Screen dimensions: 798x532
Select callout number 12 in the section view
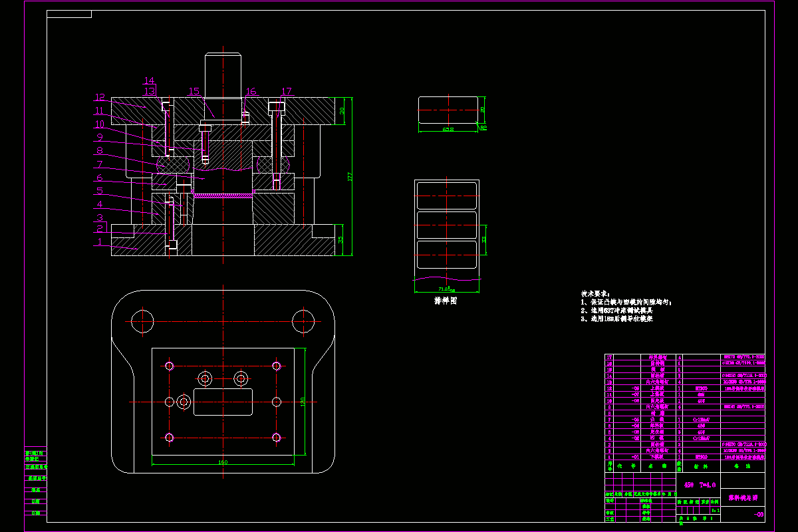99,97
